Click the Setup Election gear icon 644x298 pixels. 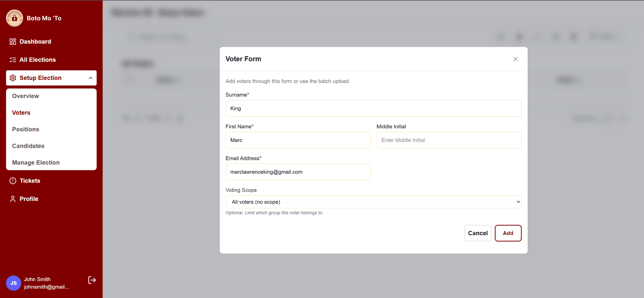pos(13,78)
